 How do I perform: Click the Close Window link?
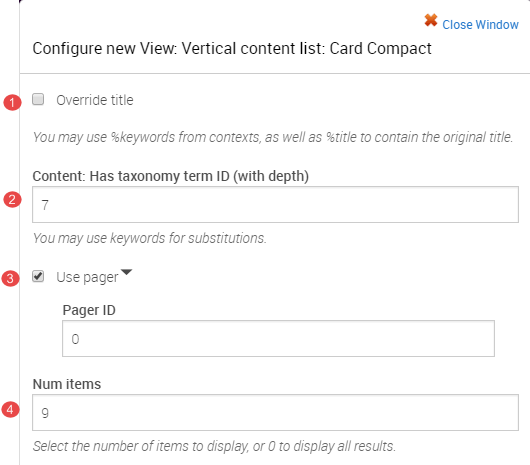[x=480, y=25]
